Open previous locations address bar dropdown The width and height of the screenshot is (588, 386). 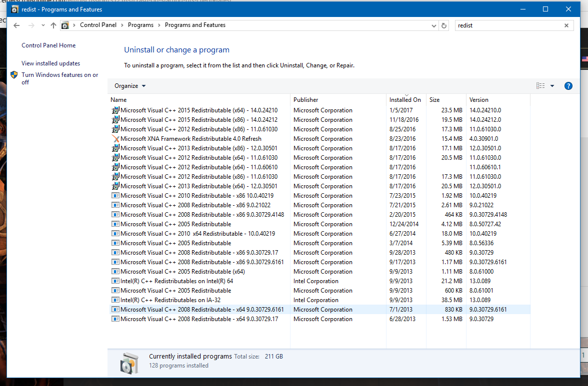point(433,25)
